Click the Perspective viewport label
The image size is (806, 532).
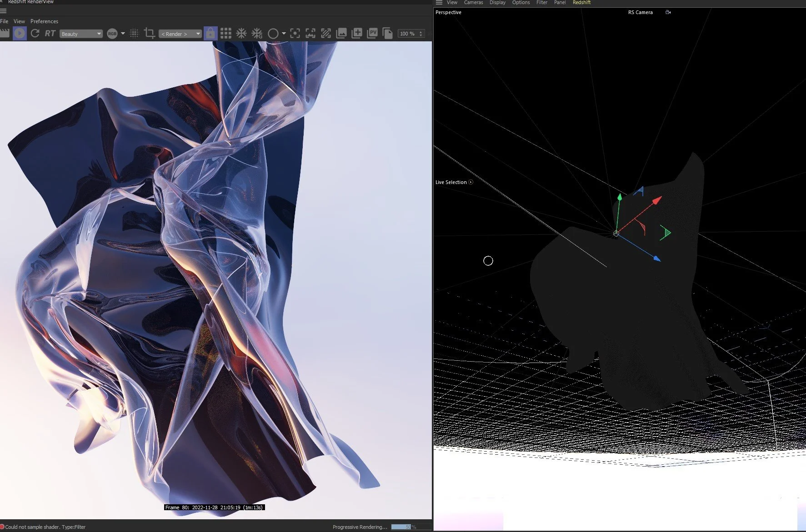click(x=448, y=12)
